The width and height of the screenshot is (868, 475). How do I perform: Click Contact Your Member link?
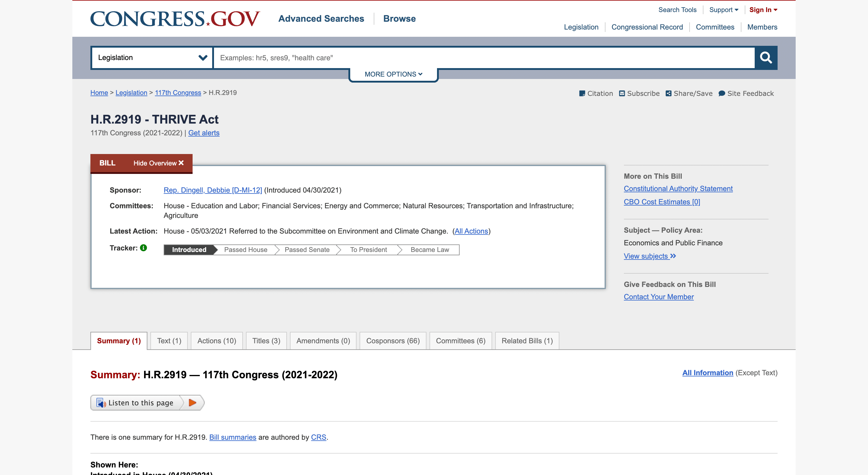[659, 297]
